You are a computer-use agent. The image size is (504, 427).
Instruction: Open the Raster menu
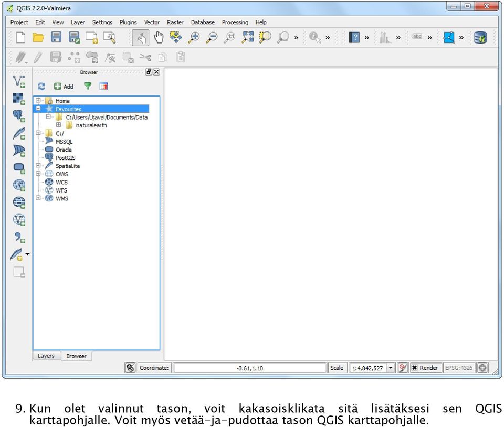(x=175, y=22)
